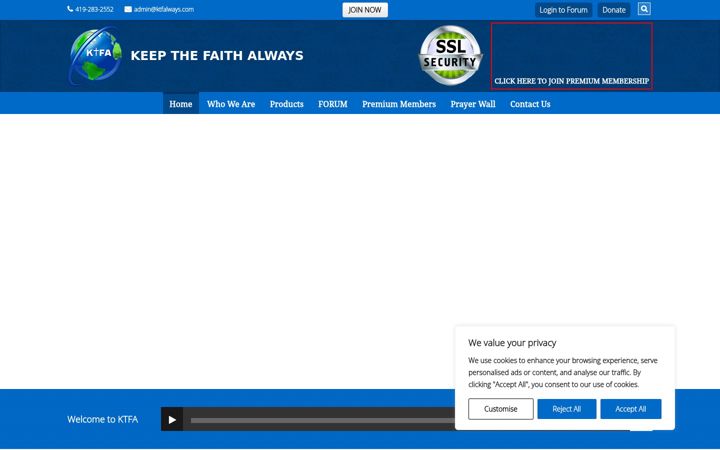This screenshot has height=450, width=720.
Task: Click the phone icon beside 419-283-2552
Action: (70, 9)
